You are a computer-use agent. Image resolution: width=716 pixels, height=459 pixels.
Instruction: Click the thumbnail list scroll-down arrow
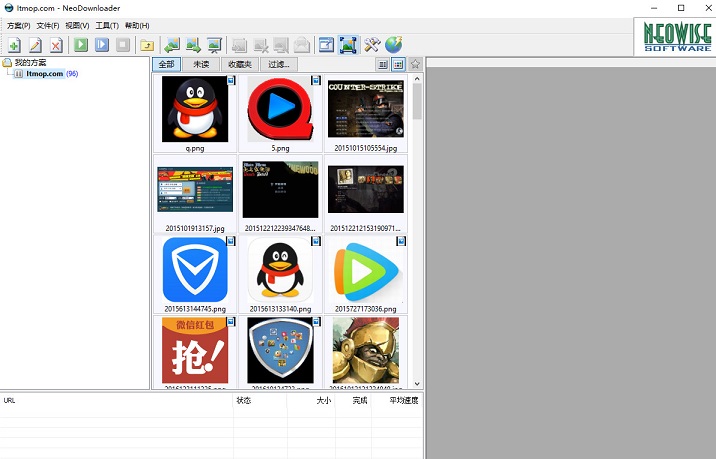pyautogui.click(x=417, y=384)
